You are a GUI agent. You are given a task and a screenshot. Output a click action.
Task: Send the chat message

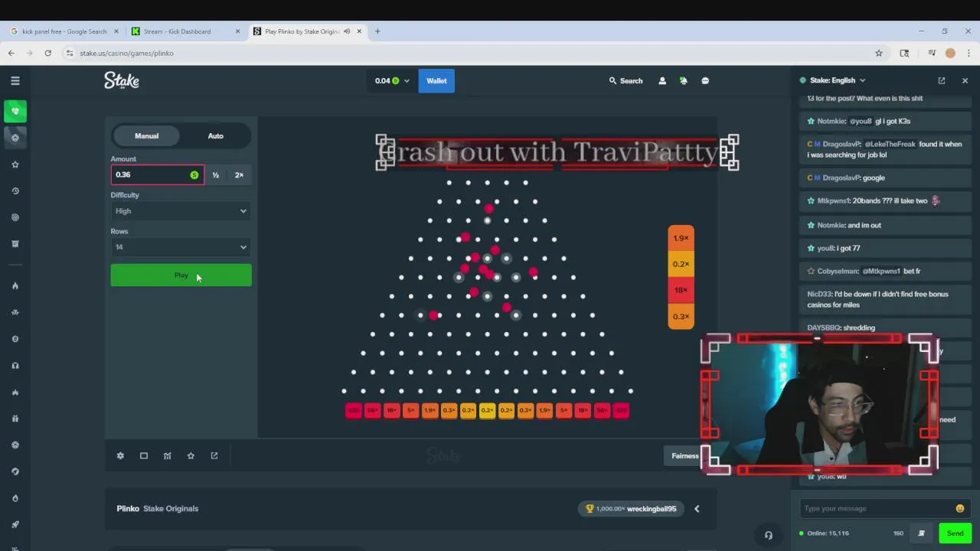pyautogui.click(x=955, y=533)
